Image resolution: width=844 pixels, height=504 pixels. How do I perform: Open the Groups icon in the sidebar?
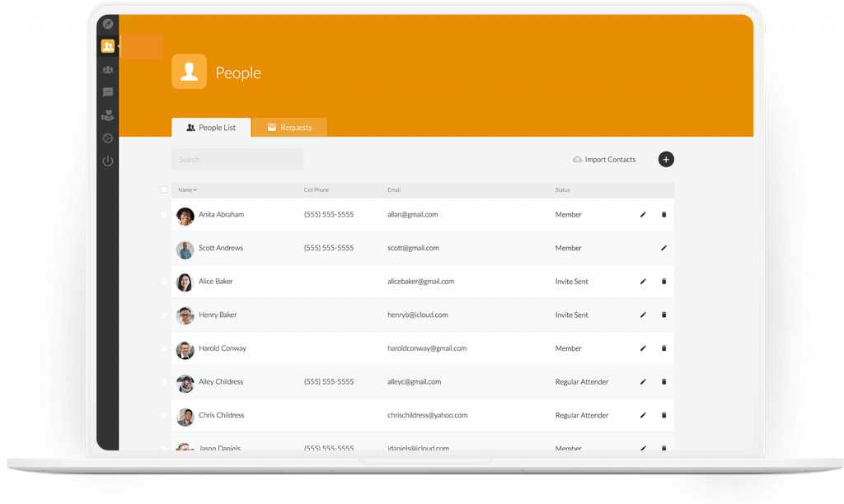pos(107,70)
